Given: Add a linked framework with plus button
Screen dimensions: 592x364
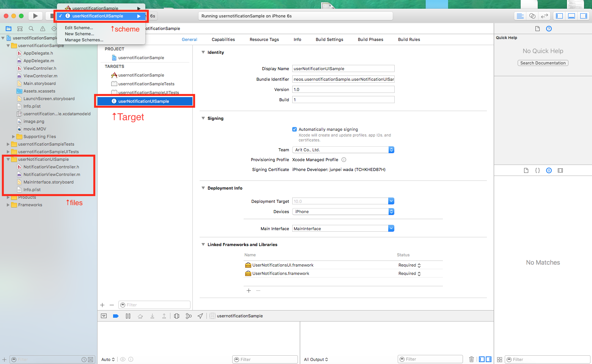Looking at the screenshot, I should tap(249, 290).
